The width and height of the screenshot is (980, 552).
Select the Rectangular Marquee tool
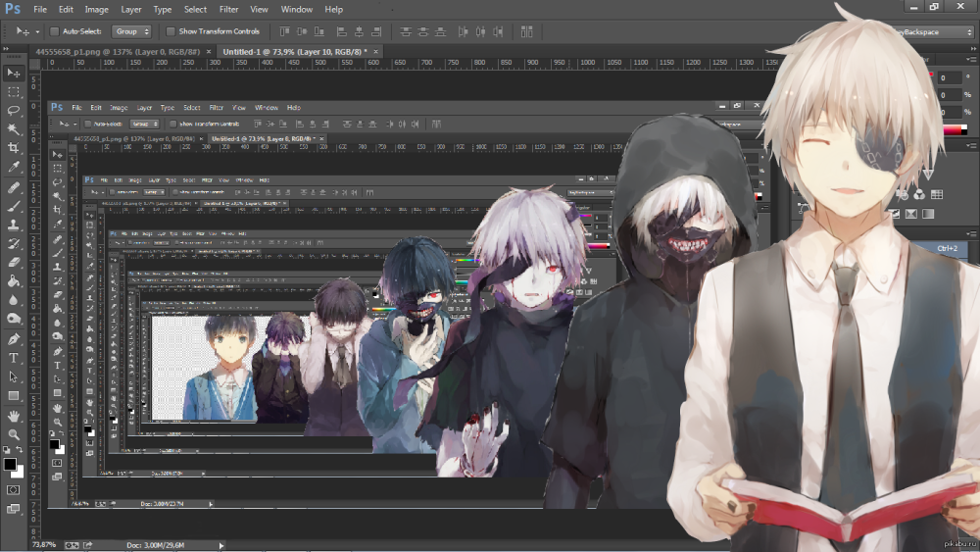coord(13,92)
